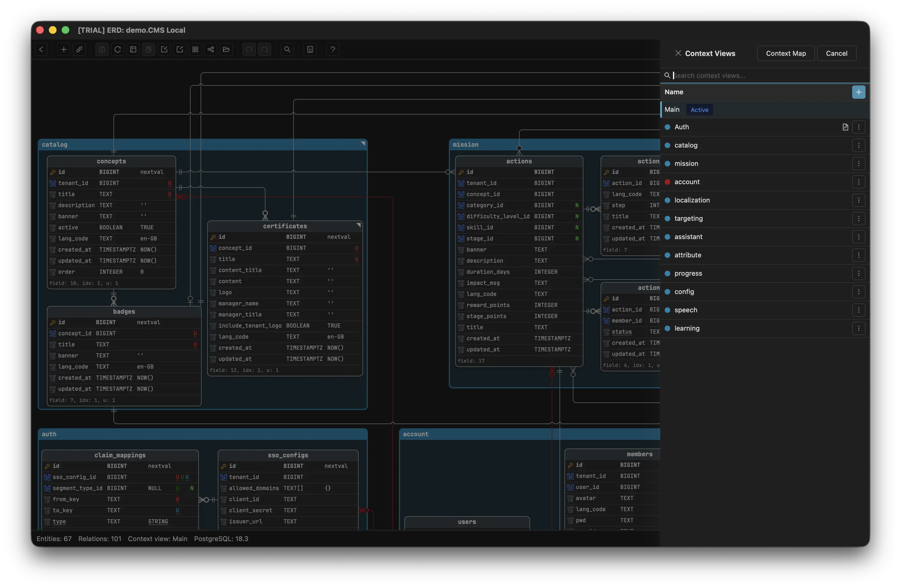This screenshot has height=588, width=901.
Task: Select the speech context view
Action: 765,310
